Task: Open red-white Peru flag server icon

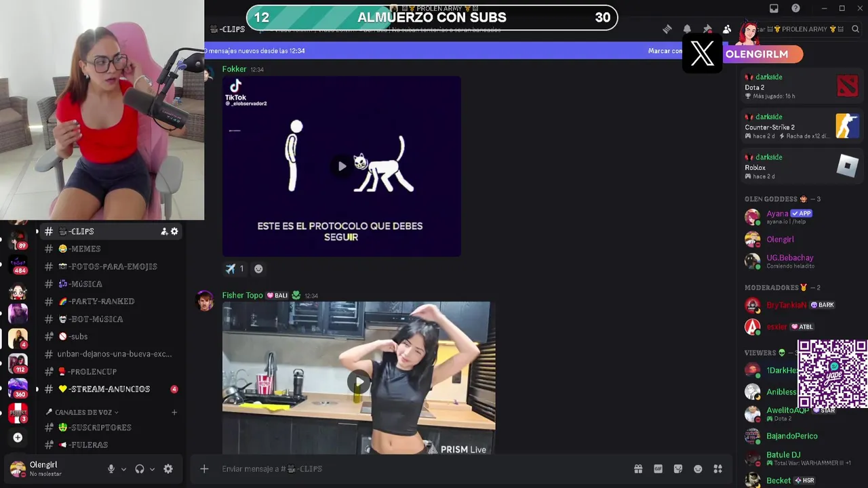Action: tap(18, 413)
